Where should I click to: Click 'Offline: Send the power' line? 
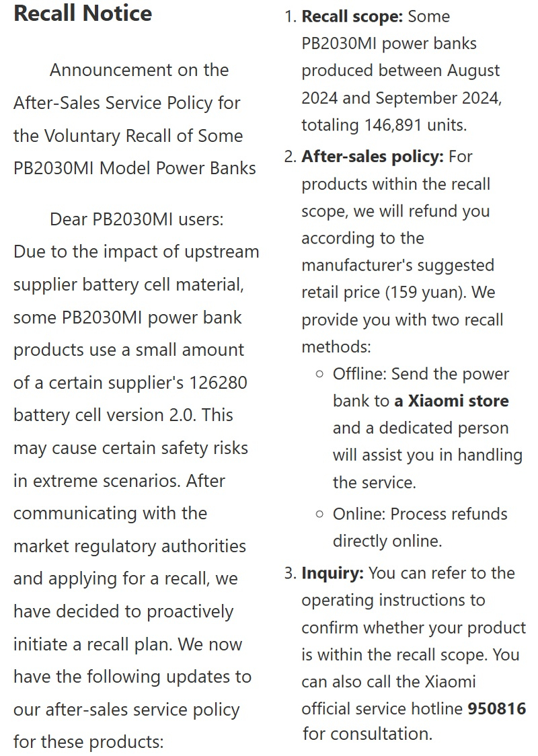pyautogui.click(x=421, y=374)
